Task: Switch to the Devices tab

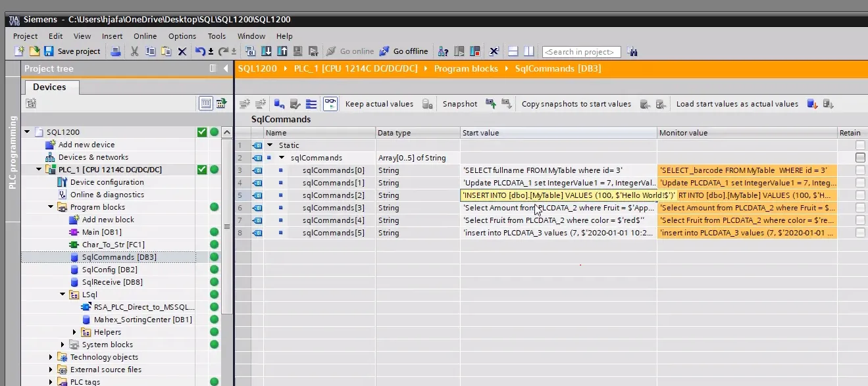Action: pos(51,87)
